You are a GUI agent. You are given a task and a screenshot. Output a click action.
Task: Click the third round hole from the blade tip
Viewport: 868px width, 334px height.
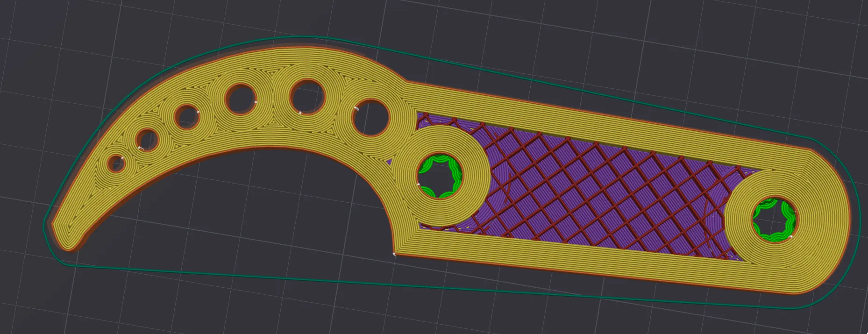[x=187, y=116]
